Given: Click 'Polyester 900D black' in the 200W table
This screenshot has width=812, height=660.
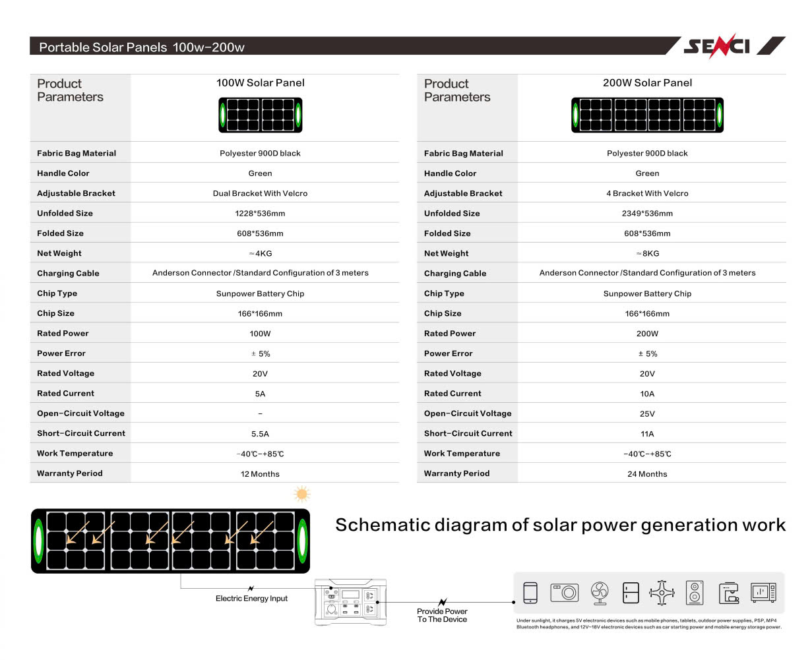Looking at the screenshot, I should [x=647, y=153].
